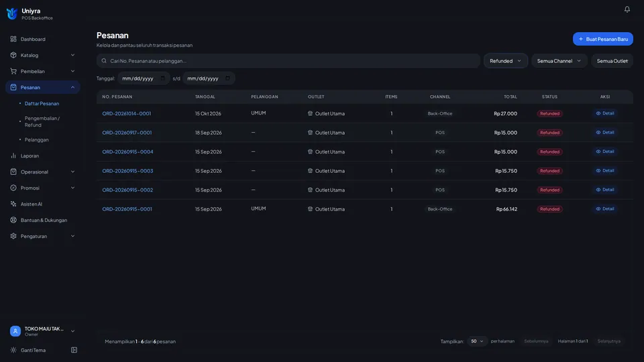644x362 pixels.
Task: Open the Semua Outlet filter dropdown
Action: (x=612, y=61)
